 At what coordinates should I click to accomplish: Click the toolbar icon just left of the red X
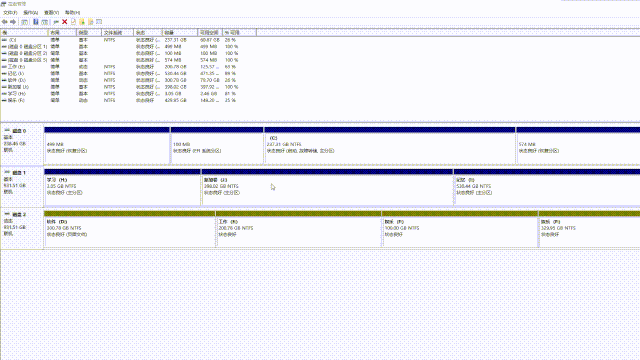point(56,22)
